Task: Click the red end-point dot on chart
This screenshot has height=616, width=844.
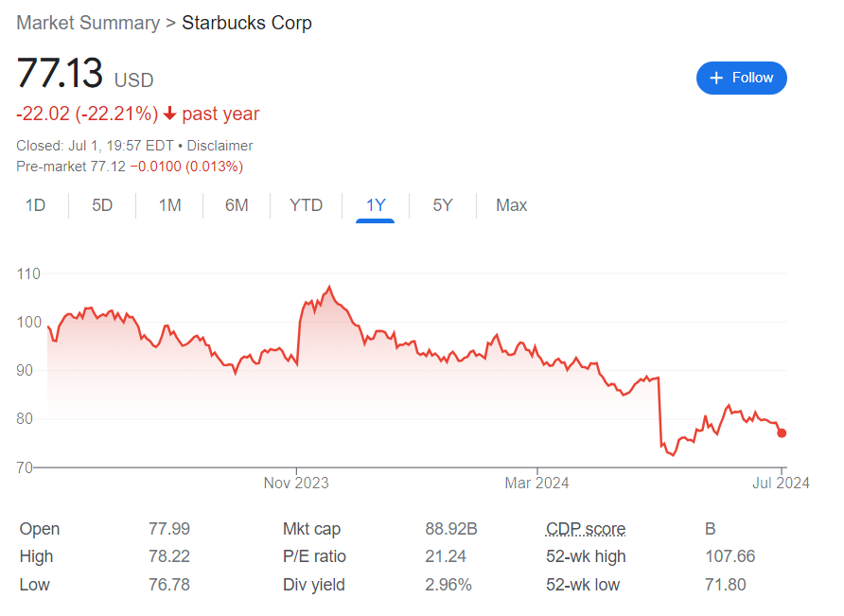Action: click(782, 433)
